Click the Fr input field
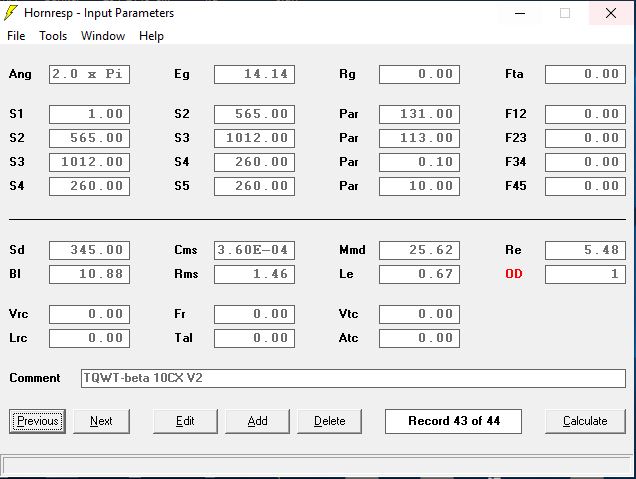Screen dimensions: 636x479 pyautogui.click(x=254, y=314)
